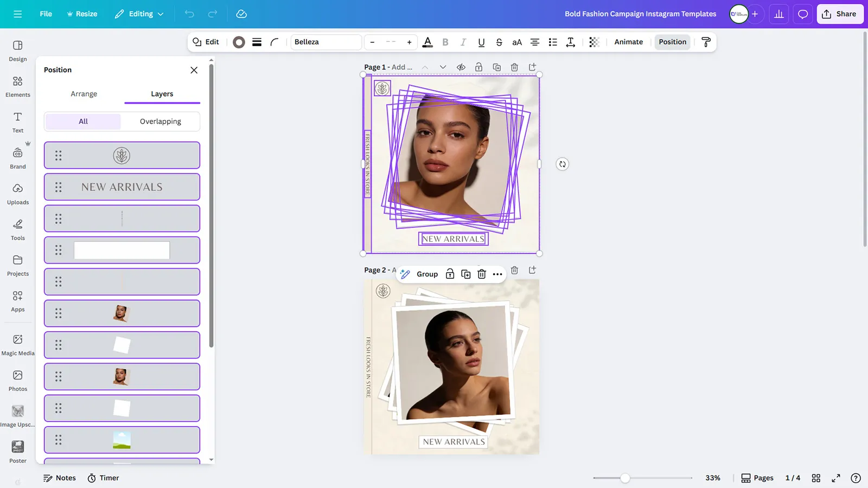Click the move page down chevron
Screen dimensions: 868x488
point(443,67)
